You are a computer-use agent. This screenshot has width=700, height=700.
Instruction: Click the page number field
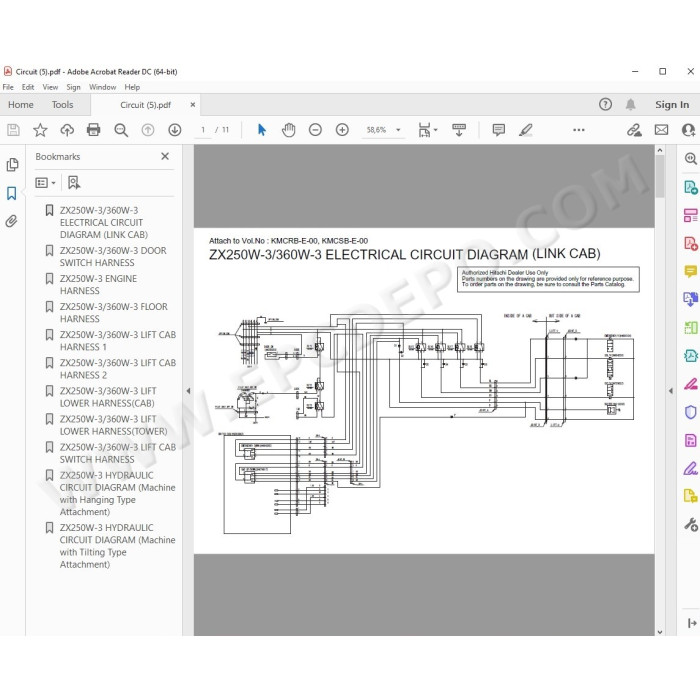point(203,130)
